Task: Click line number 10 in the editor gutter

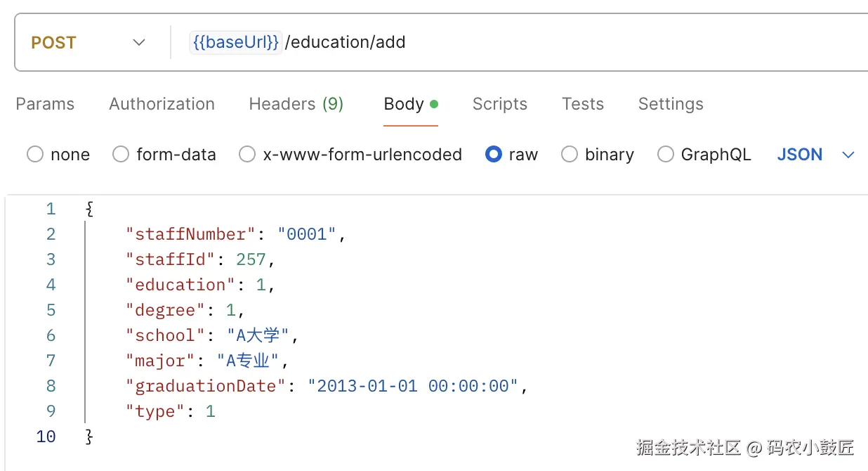Action: point(46,437)
